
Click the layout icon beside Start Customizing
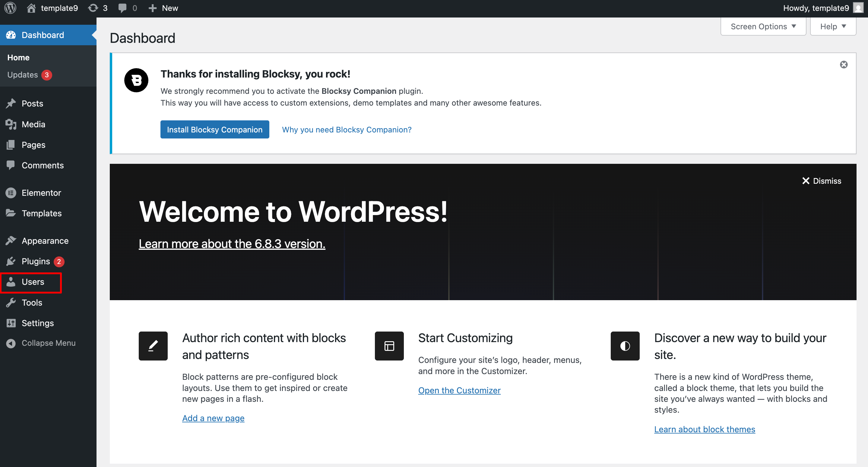389,346
